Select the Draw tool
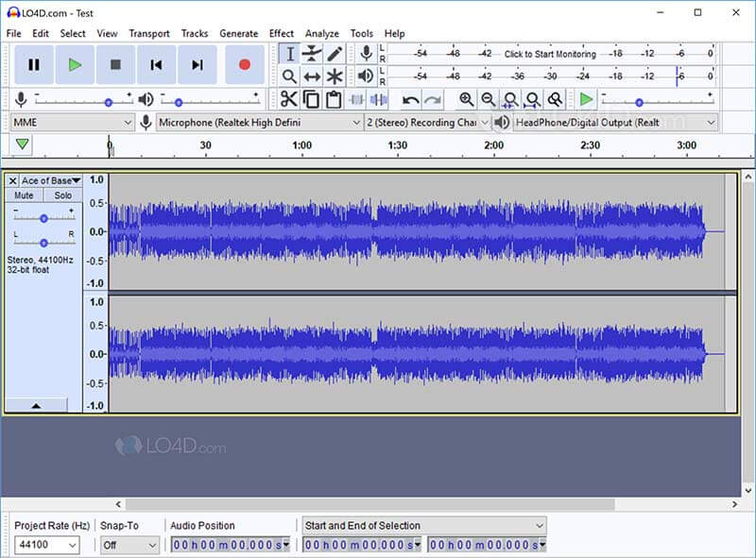This screenshot has height=558, width=756. pyautogui.click(x=333, y=54)
